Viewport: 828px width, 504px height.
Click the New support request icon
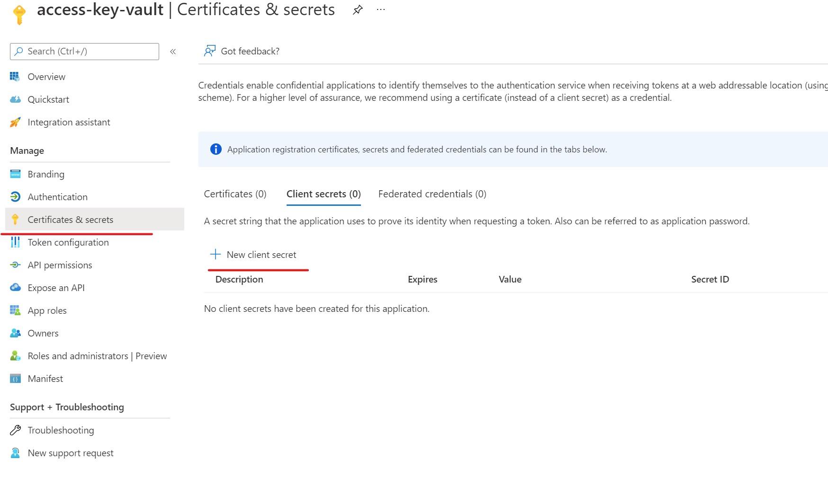pyautogui.click(x=15, y=453)
